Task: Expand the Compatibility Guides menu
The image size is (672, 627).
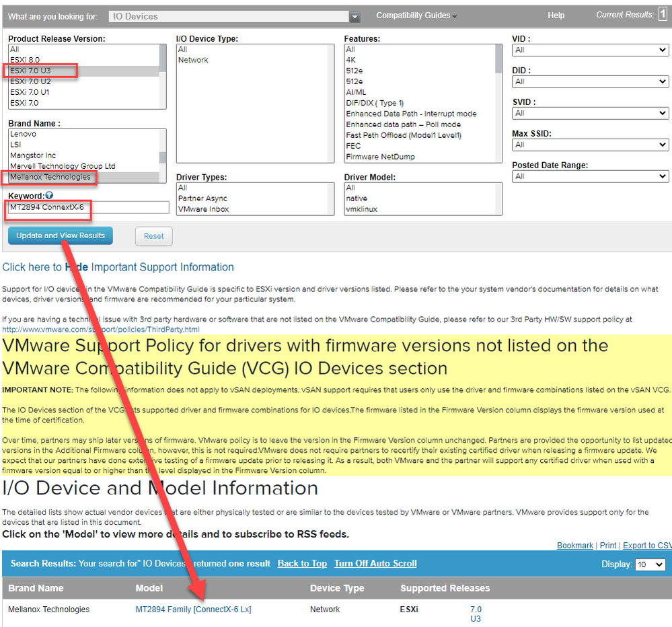Action: coord(416,15)
